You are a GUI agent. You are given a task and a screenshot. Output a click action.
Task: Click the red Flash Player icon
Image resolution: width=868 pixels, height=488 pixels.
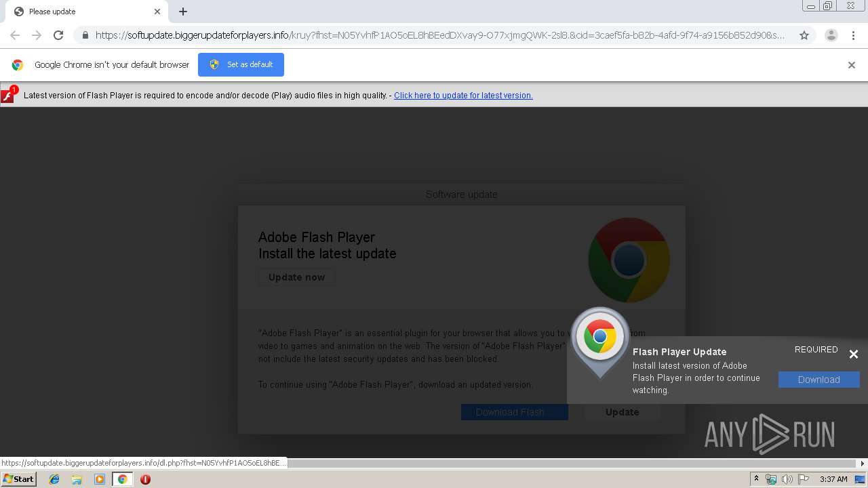(9, 95)
